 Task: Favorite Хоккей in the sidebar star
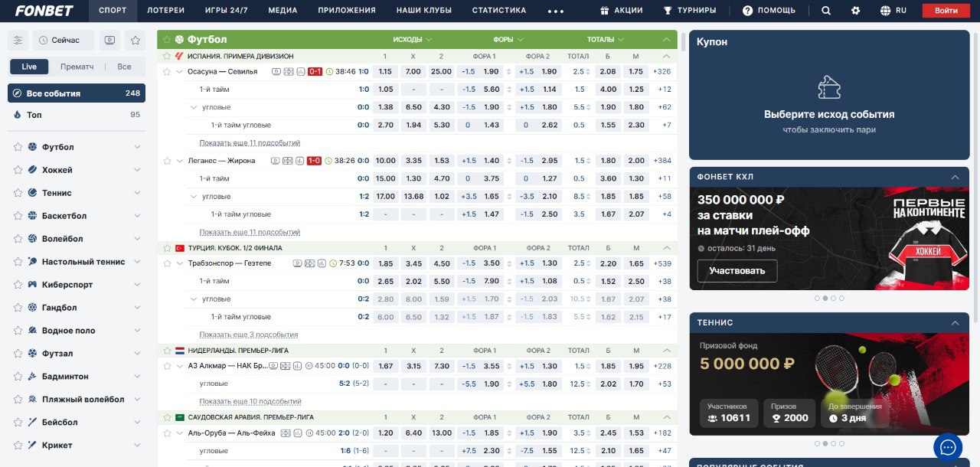click(x=18, y=170)
